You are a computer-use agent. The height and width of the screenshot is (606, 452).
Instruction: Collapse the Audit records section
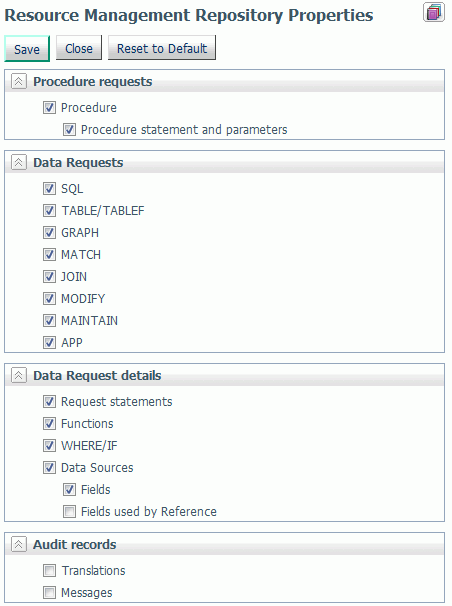(x=19, y=544)
